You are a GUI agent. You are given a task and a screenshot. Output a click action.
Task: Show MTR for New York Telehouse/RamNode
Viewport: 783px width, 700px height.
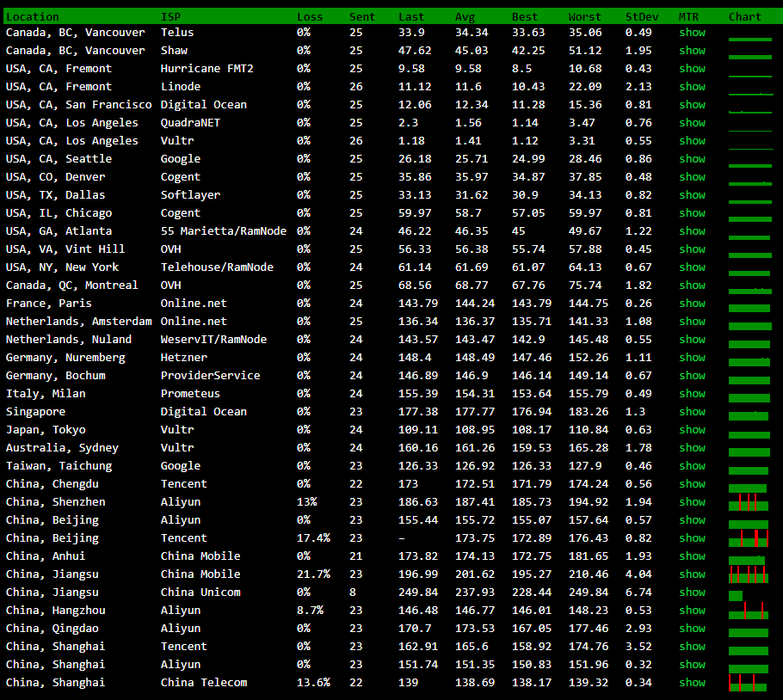[692, 267]
